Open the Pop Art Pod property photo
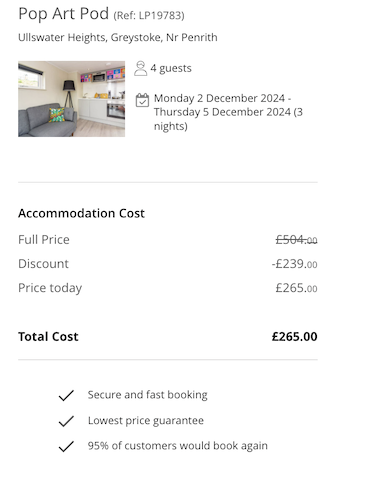Viewport: 383px width, 479px height. [71, 99]
